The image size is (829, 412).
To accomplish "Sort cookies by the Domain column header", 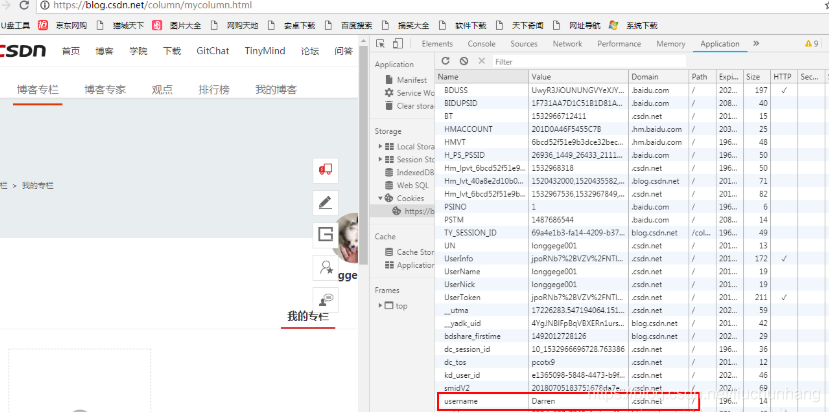I will [659, 77].
